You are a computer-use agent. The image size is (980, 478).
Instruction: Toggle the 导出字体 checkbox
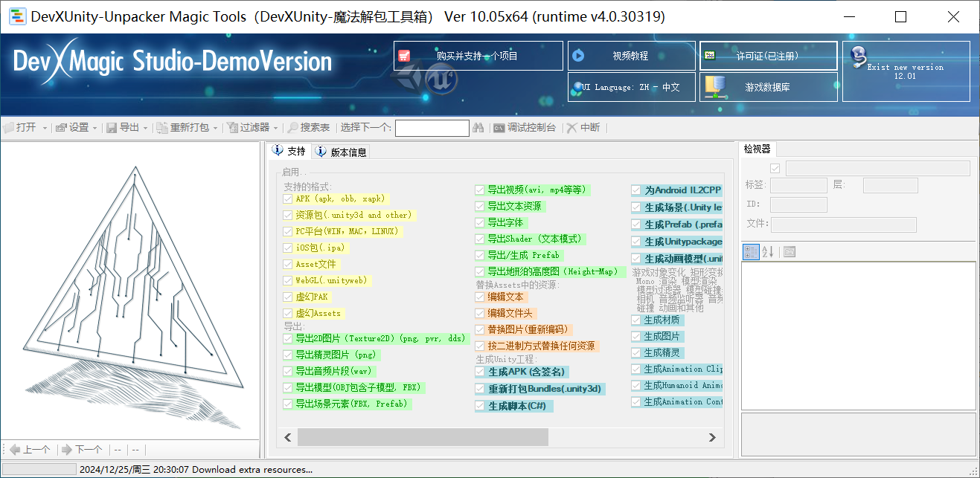(x=480, y=222)
